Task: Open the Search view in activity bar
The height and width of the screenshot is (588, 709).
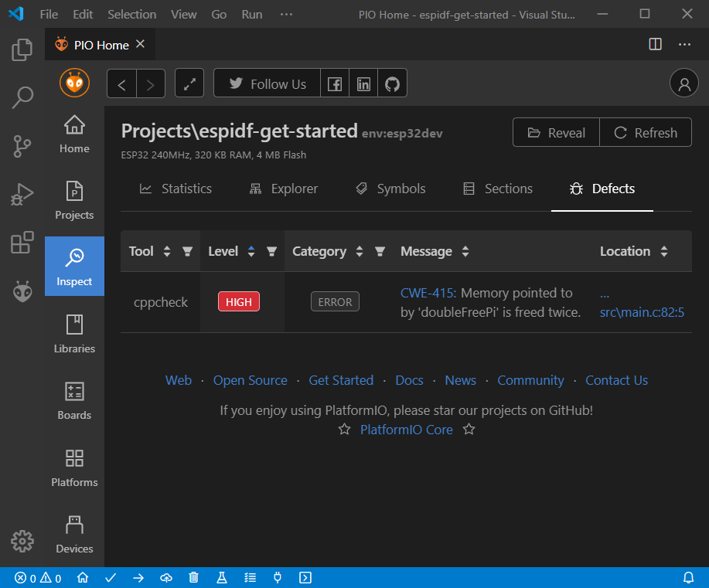Action: (x=22, y=97)
